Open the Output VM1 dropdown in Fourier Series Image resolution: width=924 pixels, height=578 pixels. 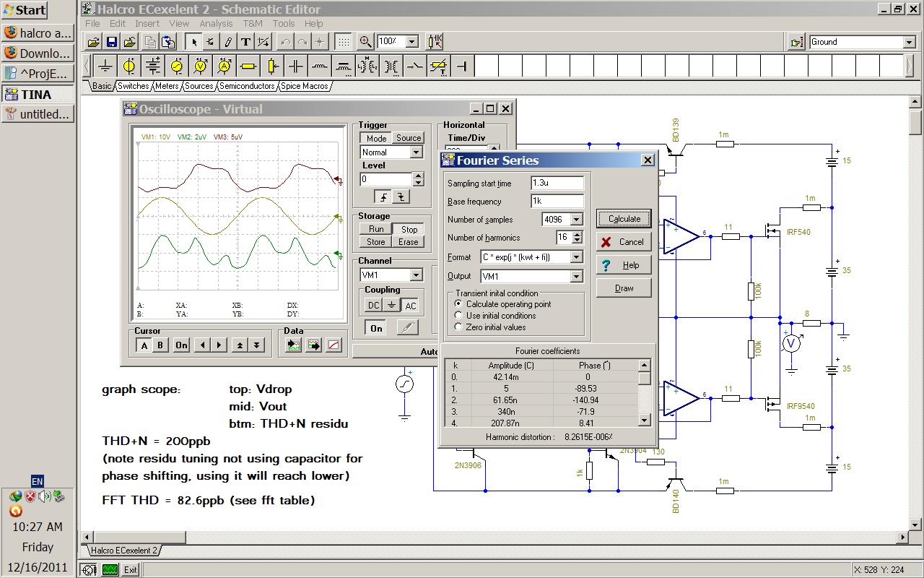click(x=576, y=276)
